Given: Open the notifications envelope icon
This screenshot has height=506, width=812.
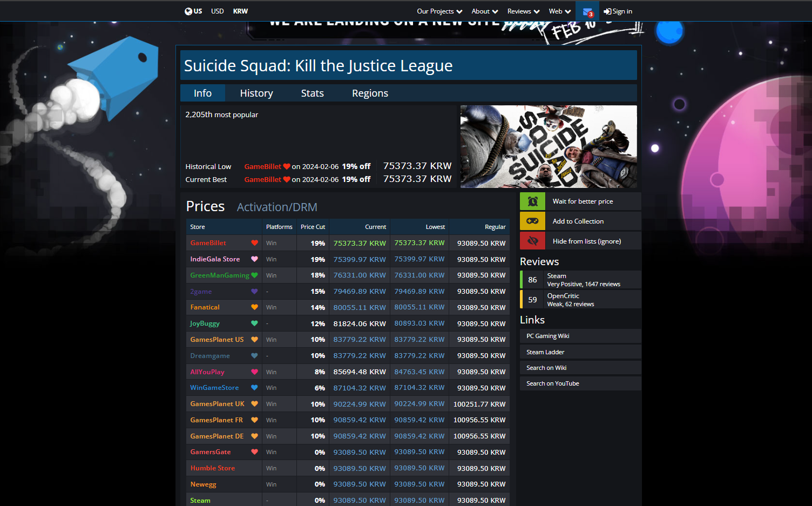Looking at the screenshot, I should pyautogui.click(x=587, y=11).
